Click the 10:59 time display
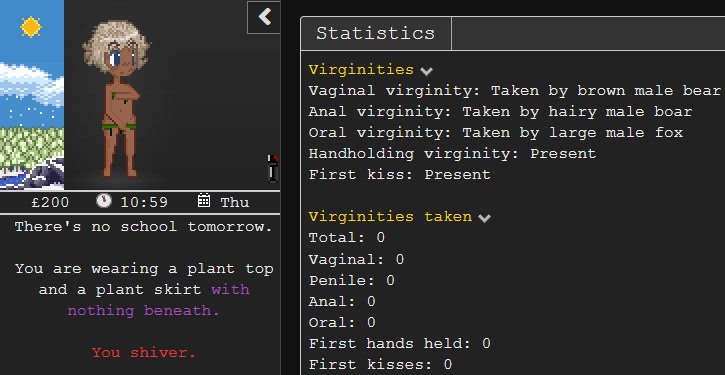 click(144, 203)
